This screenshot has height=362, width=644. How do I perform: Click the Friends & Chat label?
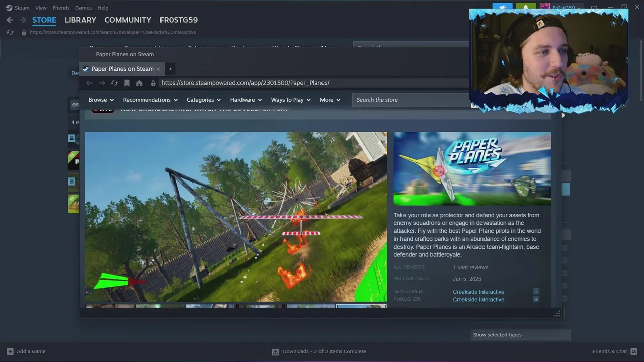click(x=610, y=351)
